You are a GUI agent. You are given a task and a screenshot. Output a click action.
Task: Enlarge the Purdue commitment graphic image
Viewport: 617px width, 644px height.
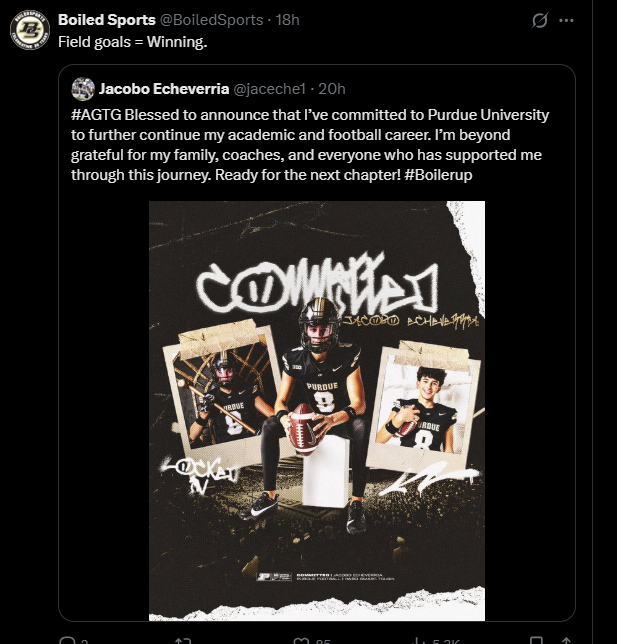[x=316, y=410]
